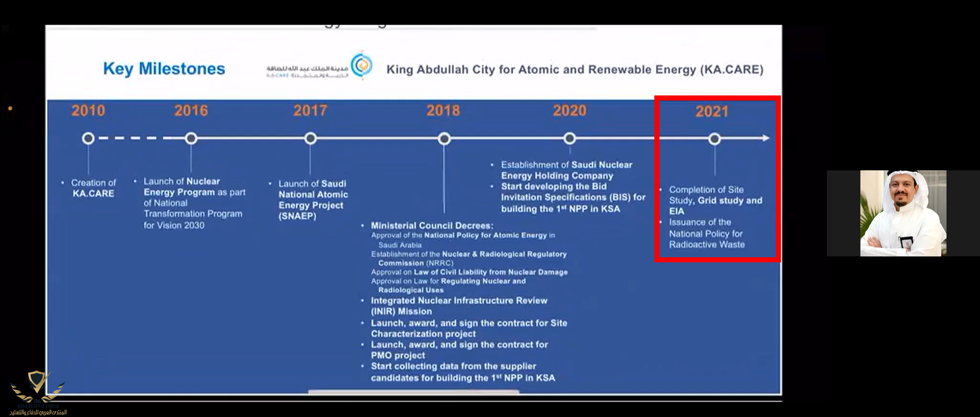The image size is (980, 417).
Task: Click "Start developing the Bid Invitation Specifications" bullet
Action: click(x=568, y=198)
